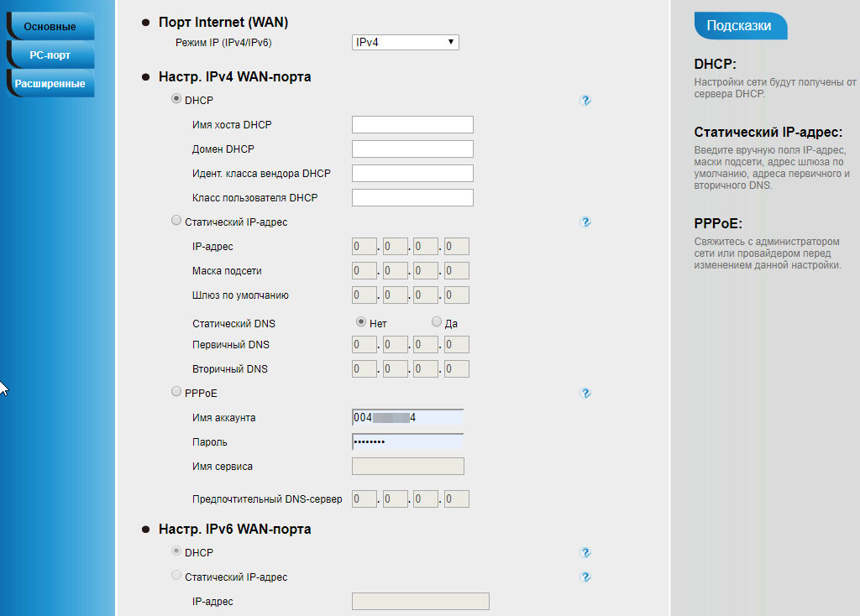
Task: Click the Класс пользователя DHCP field
Action: [412, 198]
